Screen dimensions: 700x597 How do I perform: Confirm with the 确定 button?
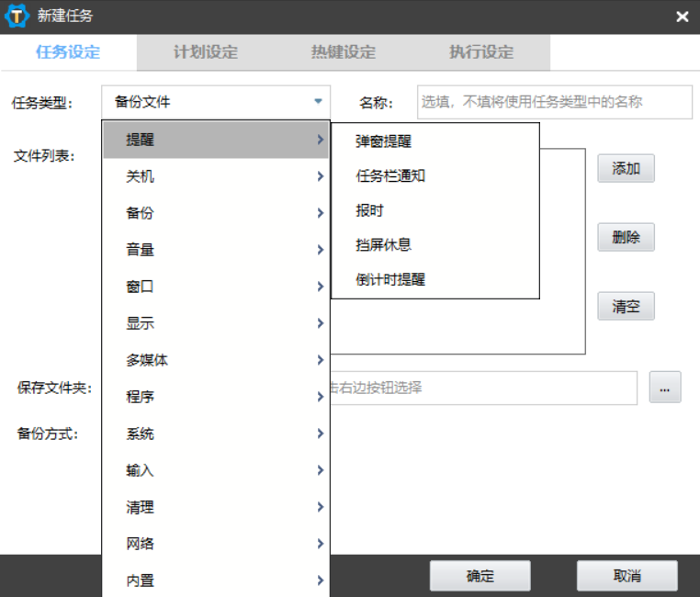pos(480,576)
